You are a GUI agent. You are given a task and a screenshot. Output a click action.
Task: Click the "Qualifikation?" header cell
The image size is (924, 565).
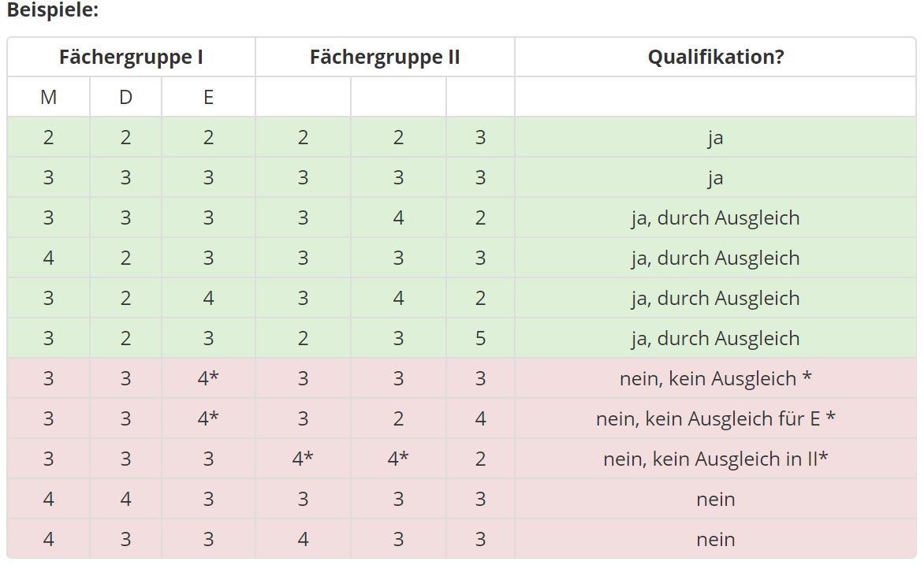point(715,58)
